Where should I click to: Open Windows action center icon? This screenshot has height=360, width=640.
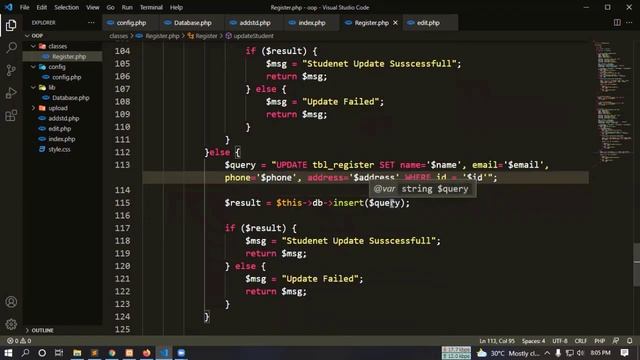[624, 353]
